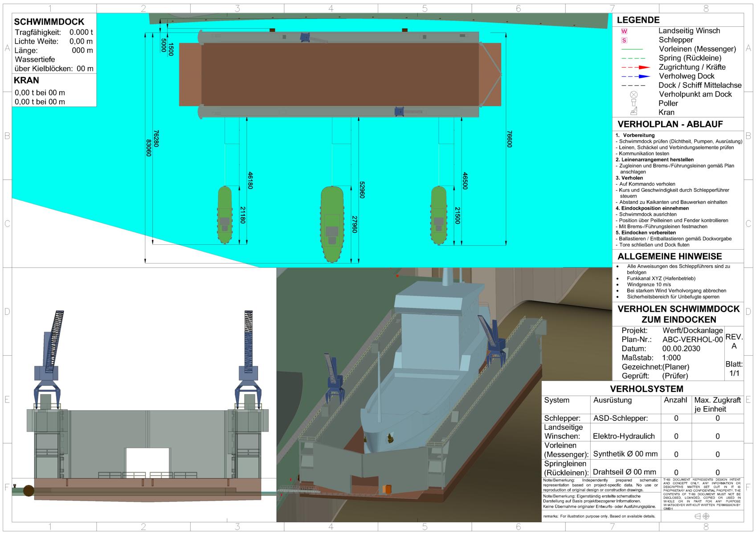Select the dashed Mittelachse line sample
Viewport: 756px width, 535px height.
tap(633, 86)
